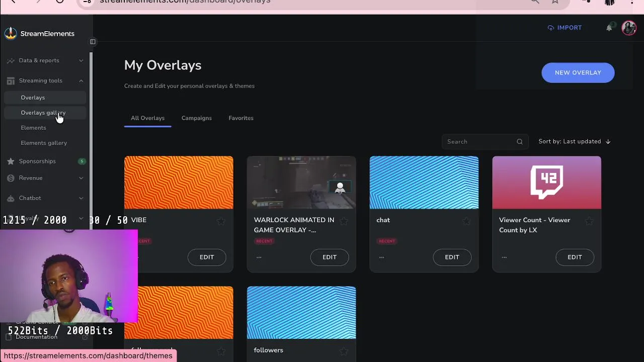Click the sort direction arrow icon
The image size is (644, 362).
click(x=608, y=142)
